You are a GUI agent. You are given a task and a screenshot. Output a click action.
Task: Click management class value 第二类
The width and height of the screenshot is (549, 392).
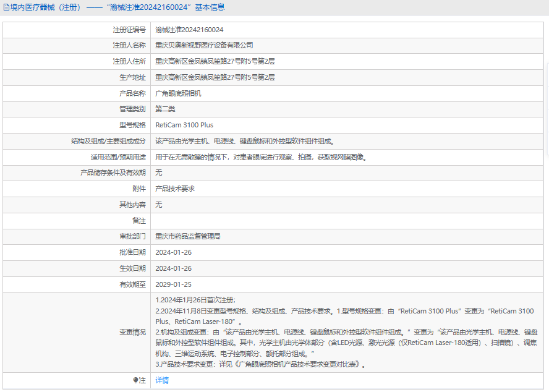tap(165, 109)
